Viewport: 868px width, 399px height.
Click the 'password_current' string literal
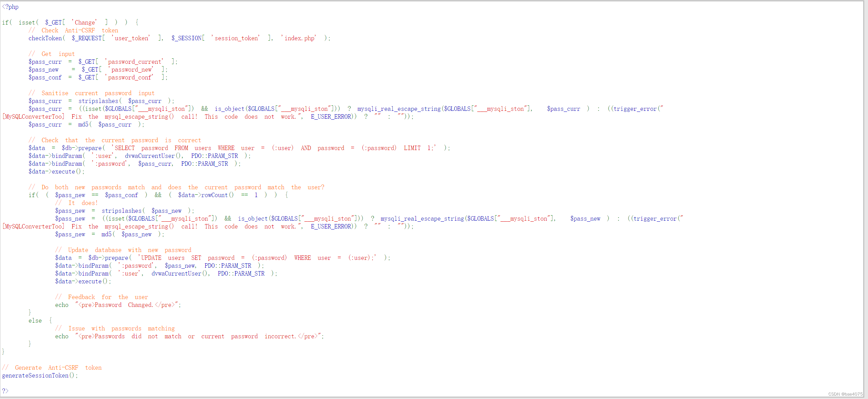[x=134, y=62]
